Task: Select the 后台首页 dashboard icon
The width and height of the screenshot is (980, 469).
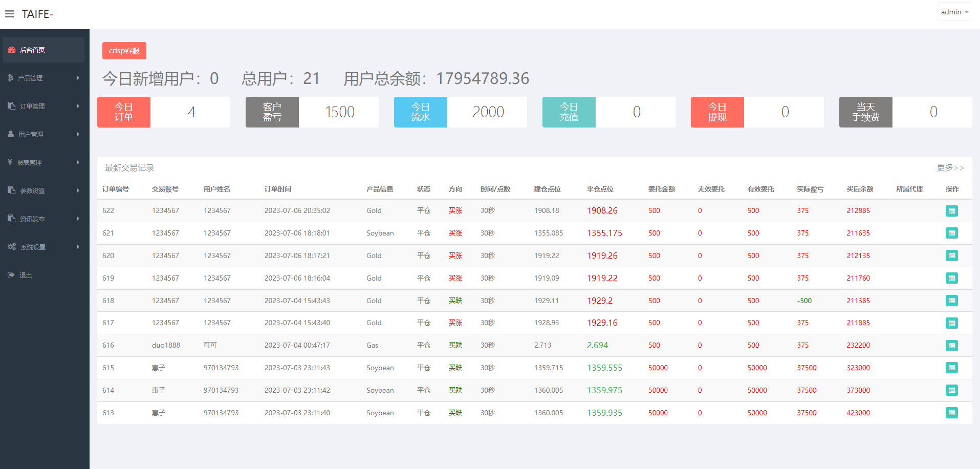Action: tap(11, 50)
